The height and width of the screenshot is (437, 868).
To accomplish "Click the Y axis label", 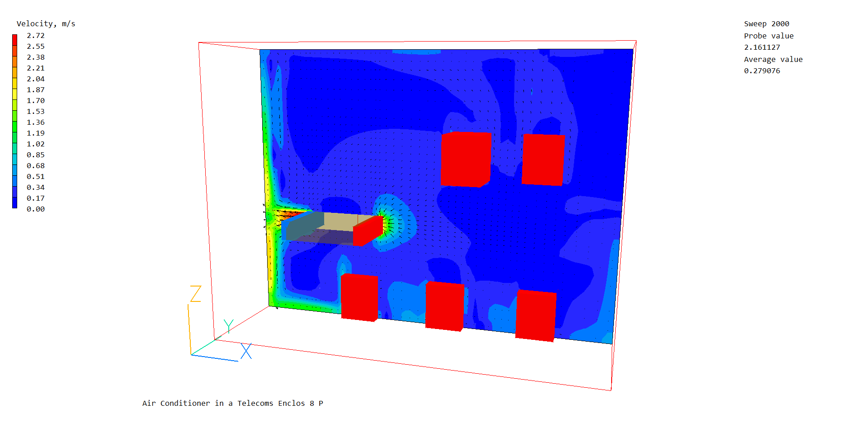I will pos(229,326).
